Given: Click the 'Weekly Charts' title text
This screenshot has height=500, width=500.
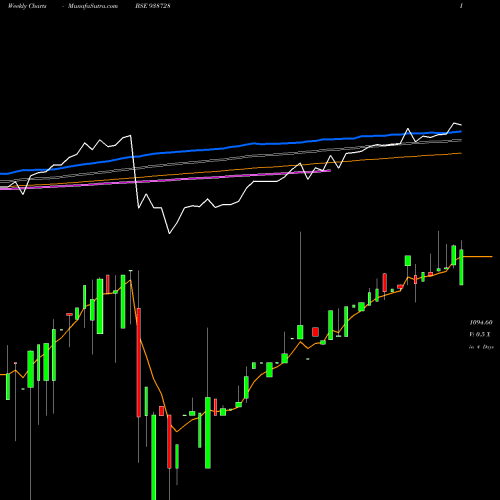Looking at the screenshot, I should (x=27, y=6).
